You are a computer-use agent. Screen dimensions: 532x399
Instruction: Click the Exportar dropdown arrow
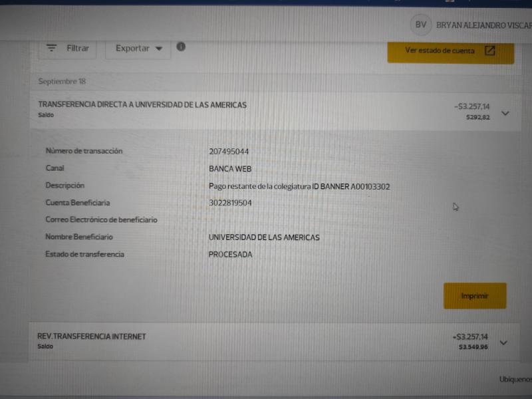pyautogui.click(x=159, y=49)
